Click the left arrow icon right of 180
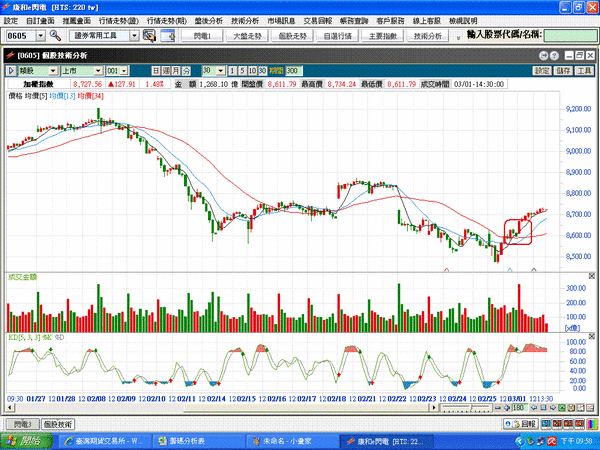Image resolution: width=600 pixels, height=450 pixels. click(534, 408)
